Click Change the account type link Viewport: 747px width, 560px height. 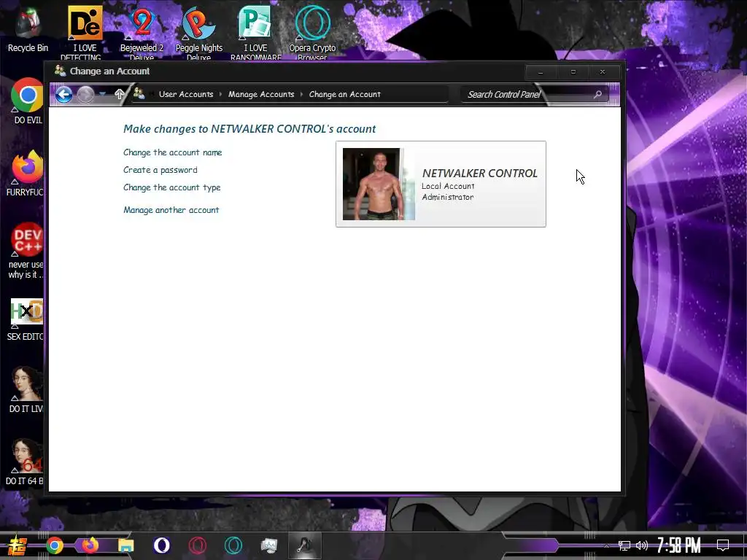click(172, 187)
